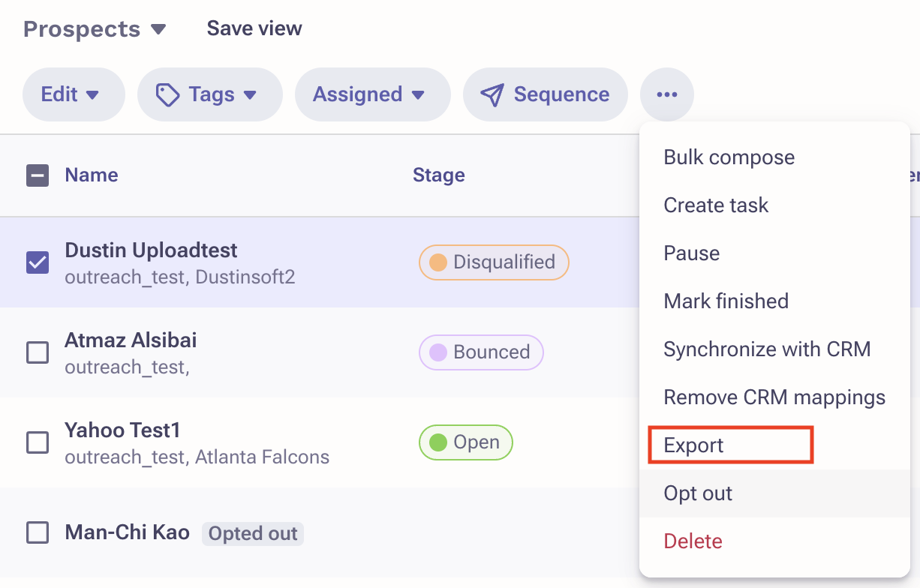920x588 pixels.
Task: Open the Edit dropdown
Action: 74,94
